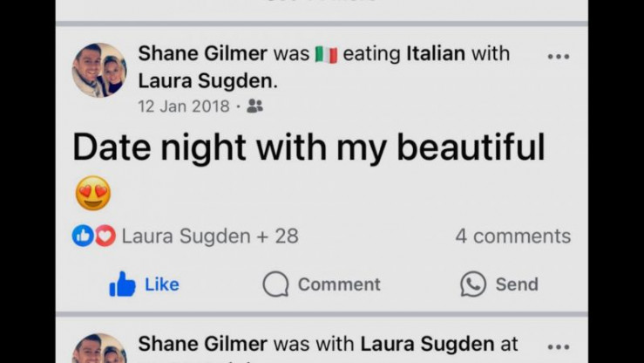644x363 pixels.
Task: Click the blue Like reaction icon
Action: [83, 236]
